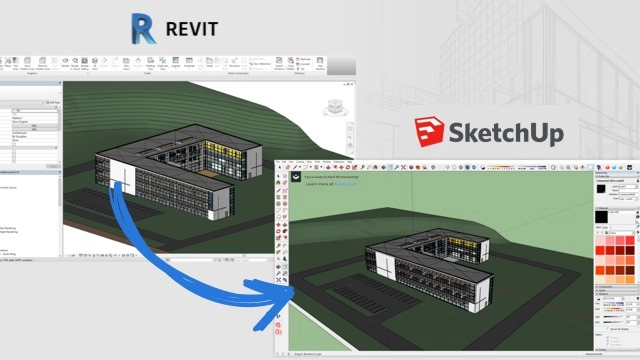
Task: Click second Edit... button in Revit Properties
Action: (x=35, y=129)
